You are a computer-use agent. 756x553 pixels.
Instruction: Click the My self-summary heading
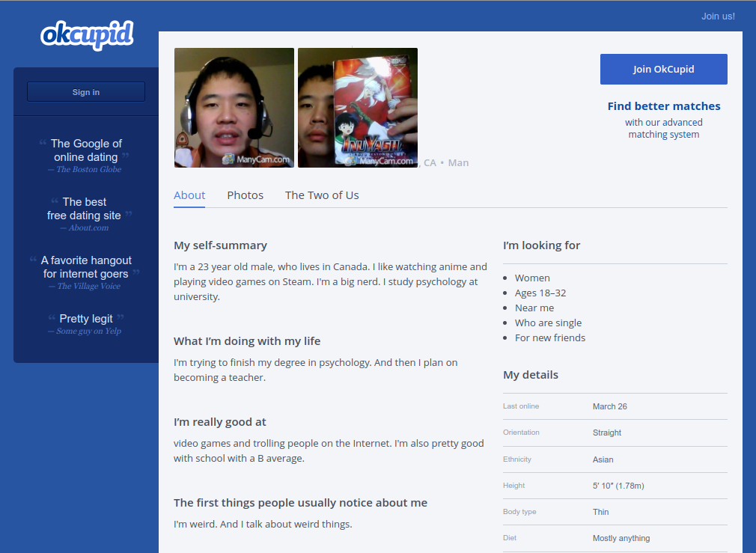pyautogui.click(x=220, y=245)
